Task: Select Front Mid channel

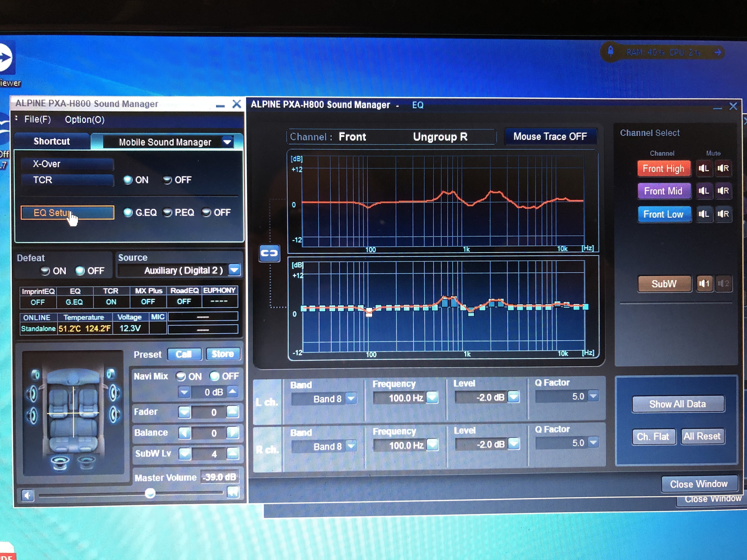Action: point(664,191)
